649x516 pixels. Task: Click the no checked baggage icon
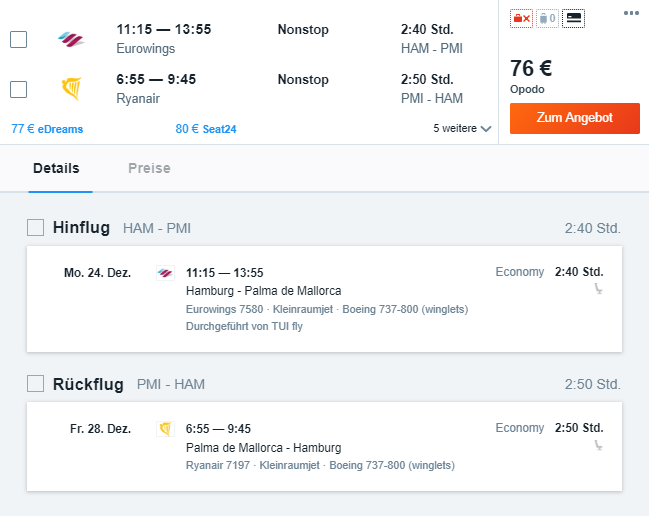tap(521, 18)
